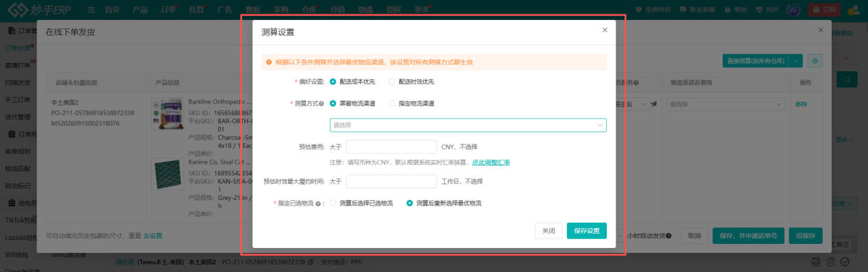Click the orange info icon in notice bar
This screenshot has height=272, width=868.
(x=269, y=62)
